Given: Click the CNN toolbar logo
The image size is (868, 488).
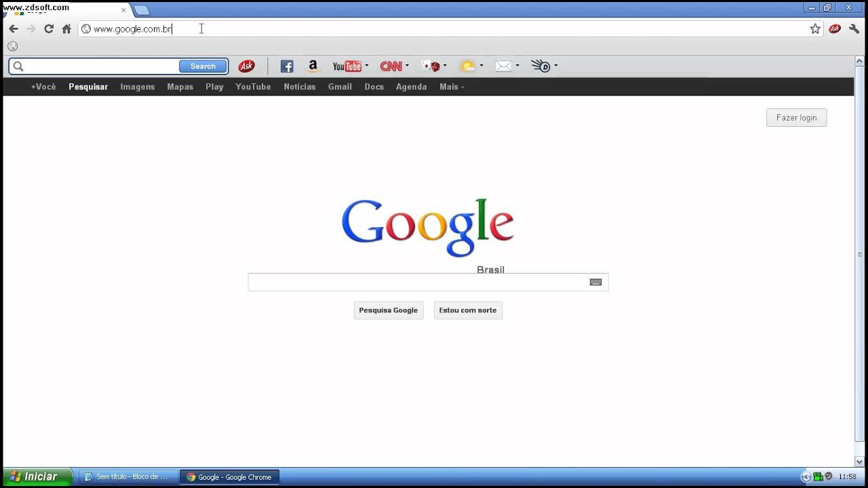Looking at the screenshot, I should 391,66.
